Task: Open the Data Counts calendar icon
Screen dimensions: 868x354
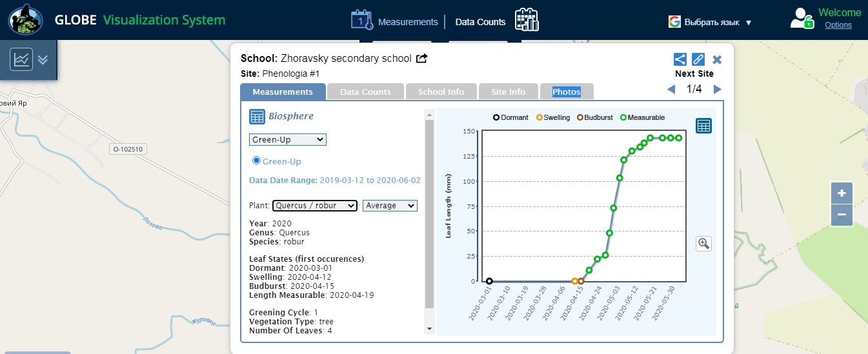Action: point(527,20)
